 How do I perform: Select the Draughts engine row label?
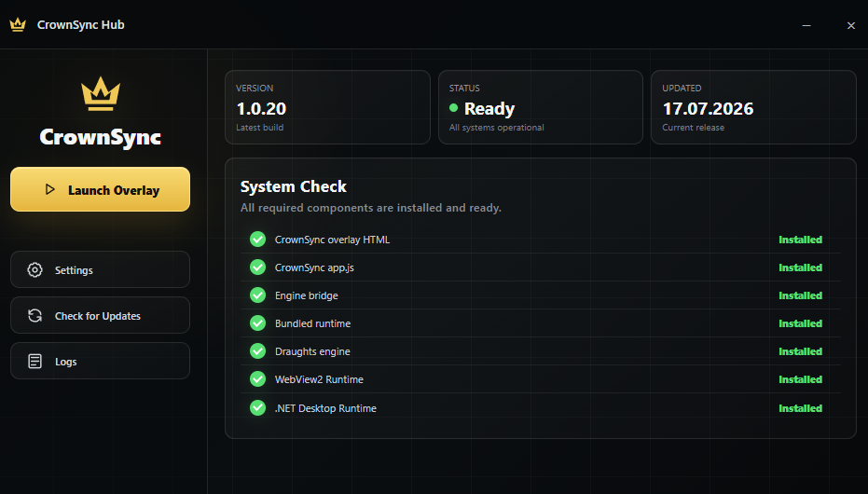coord(312,351)
